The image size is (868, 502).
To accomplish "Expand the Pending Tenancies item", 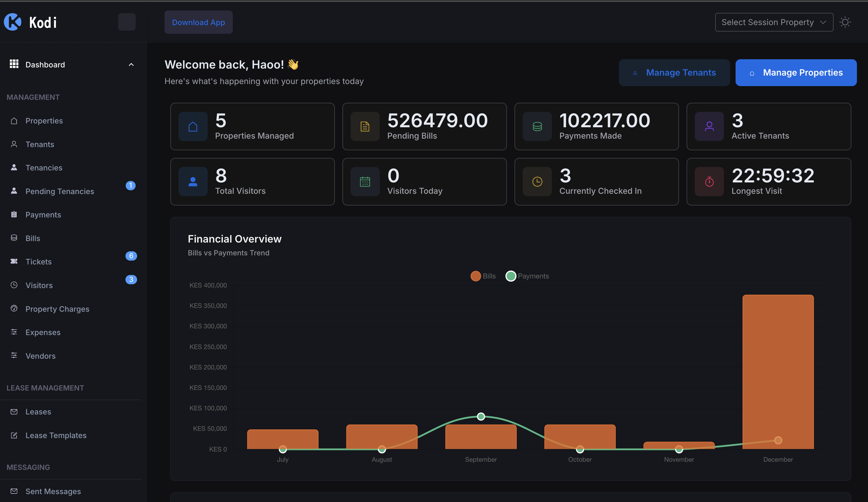I will [x=60, y=191].
